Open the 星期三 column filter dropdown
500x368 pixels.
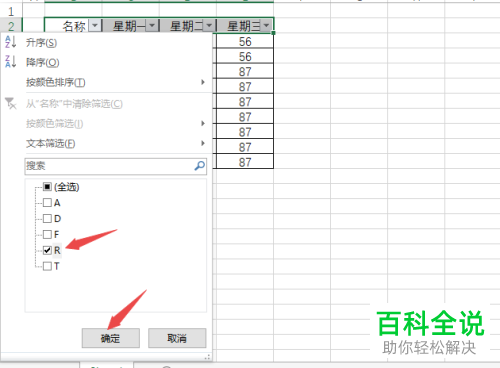click(266, 26)
